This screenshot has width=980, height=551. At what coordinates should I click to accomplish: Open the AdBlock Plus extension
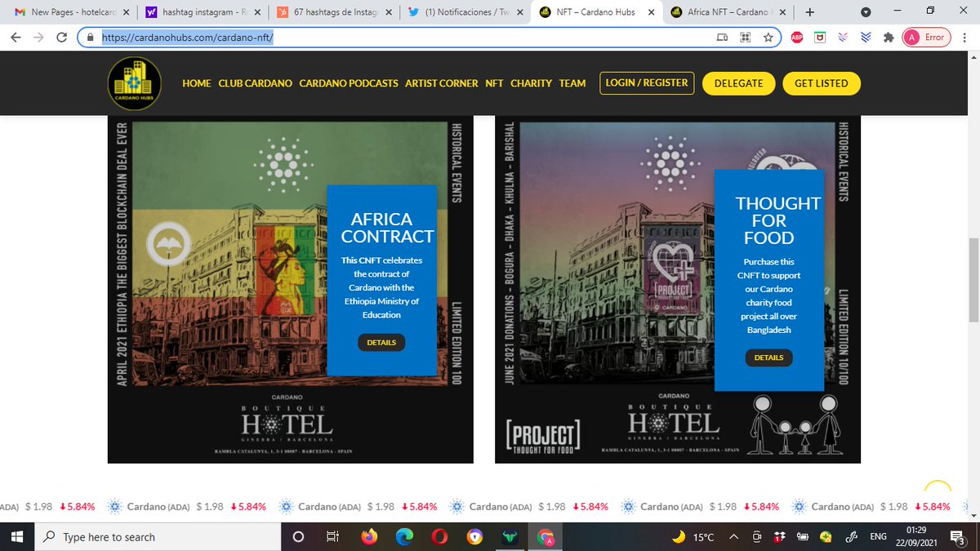click(796, 38)
